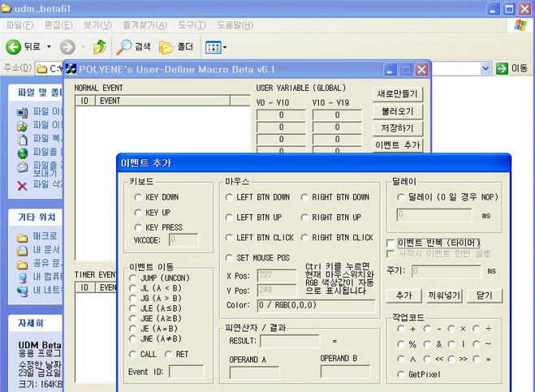
Task: Open the Explorer views icon menu
Action: pyautogui.click(x=213, y=47)
